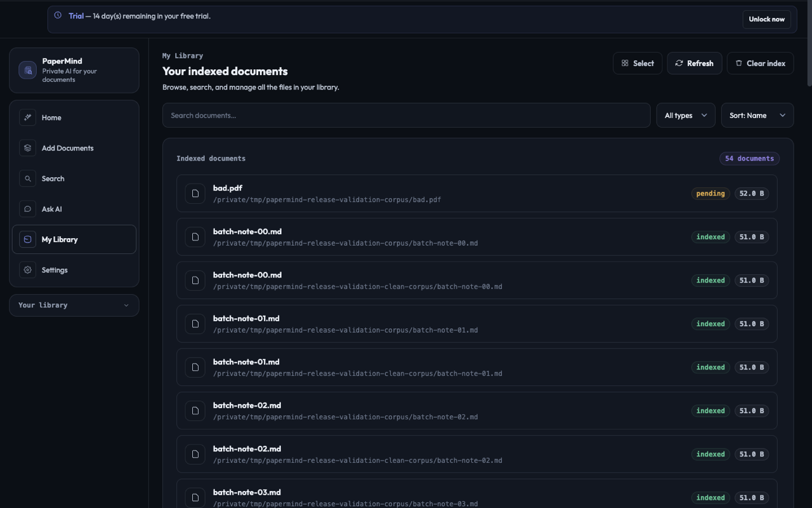Viewport: 812px width, 508px height.
Task: Click the PaperMind logo icon
Action: pos(27,70)
